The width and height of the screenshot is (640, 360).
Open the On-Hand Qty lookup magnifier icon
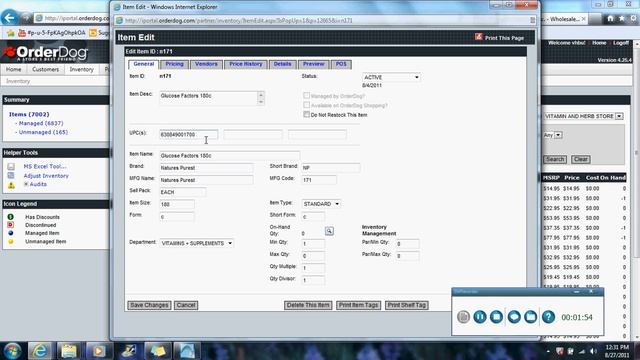click(x=329, y=231)
